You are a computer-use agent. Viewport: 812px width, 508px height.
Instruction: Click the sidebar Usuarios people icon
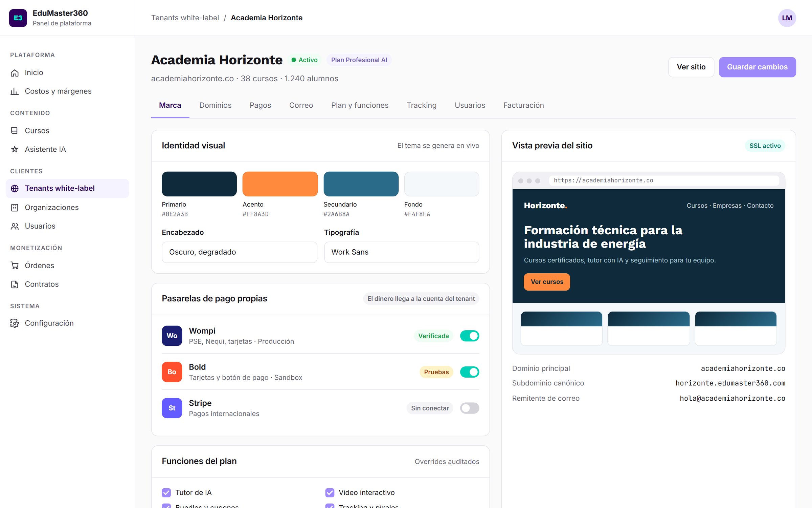tap(15, 226)
